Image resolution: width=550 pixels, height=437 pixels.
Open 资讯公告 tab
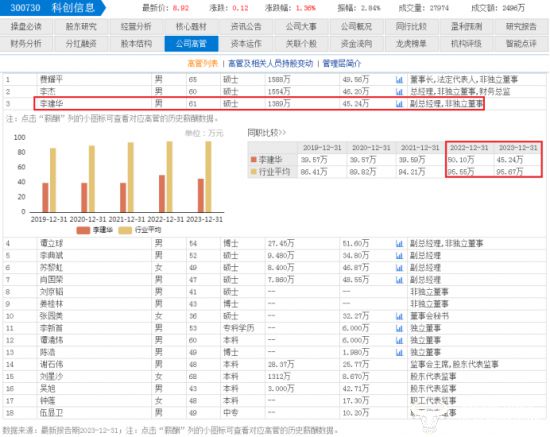click(x=246, y=27)
